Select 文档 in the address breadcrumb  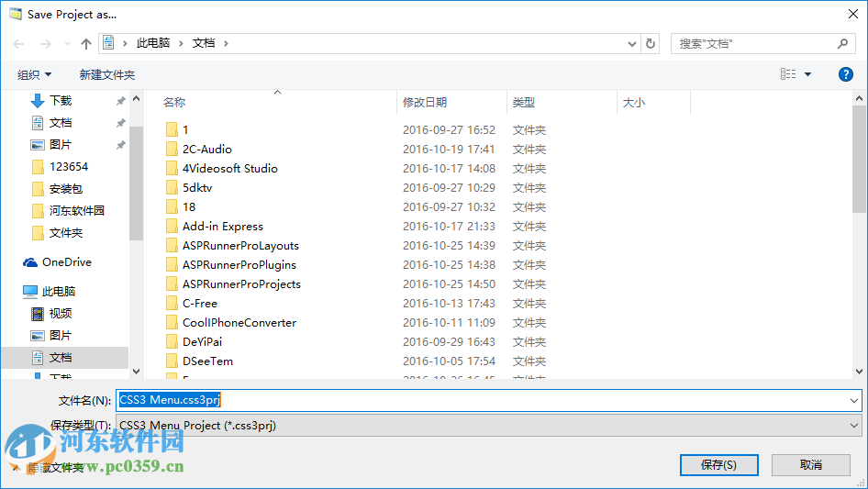coord(203,43)
